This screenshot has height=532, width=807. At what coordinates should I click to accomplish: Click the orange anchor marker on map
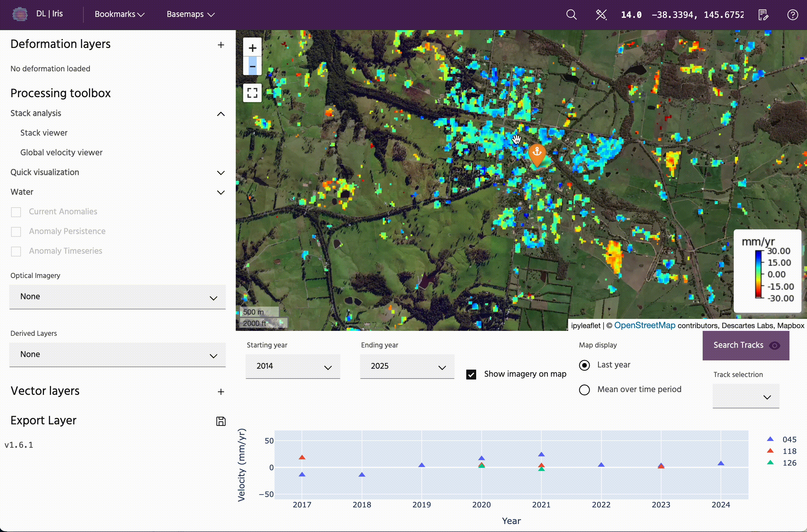click(537, 153)
